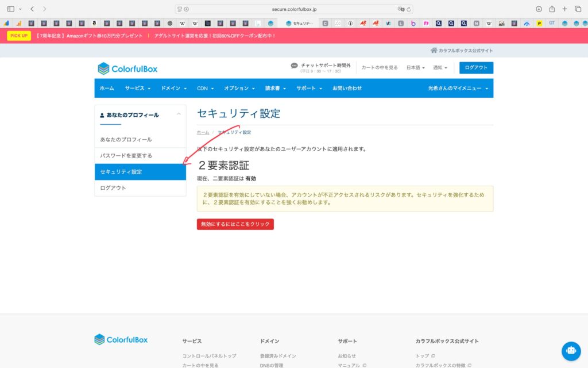The width and height of the screenshot is (588, 368).
Task: Click the Safari tab overview icon
Action: [578, 9]
